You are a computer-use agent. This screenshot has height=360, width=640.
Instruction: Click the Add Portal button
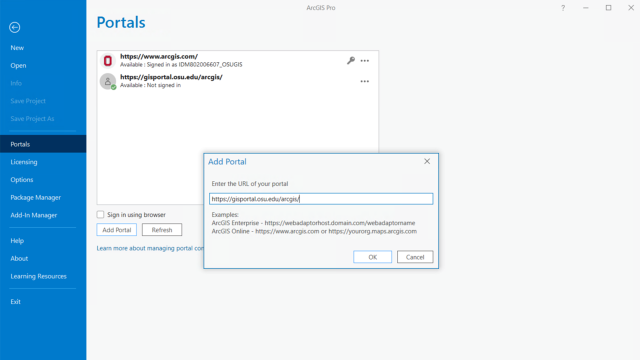(x=117, y=230)
